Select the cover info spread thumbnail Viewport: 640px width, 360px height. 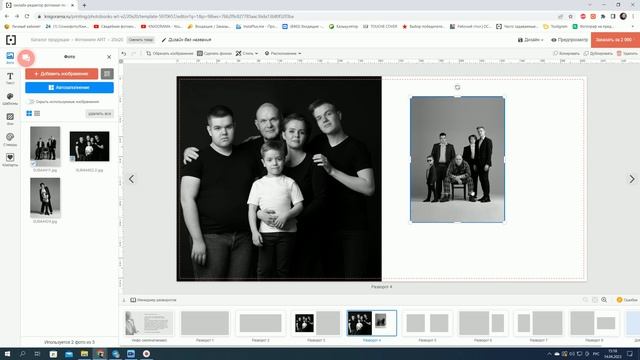click(149, 323)
